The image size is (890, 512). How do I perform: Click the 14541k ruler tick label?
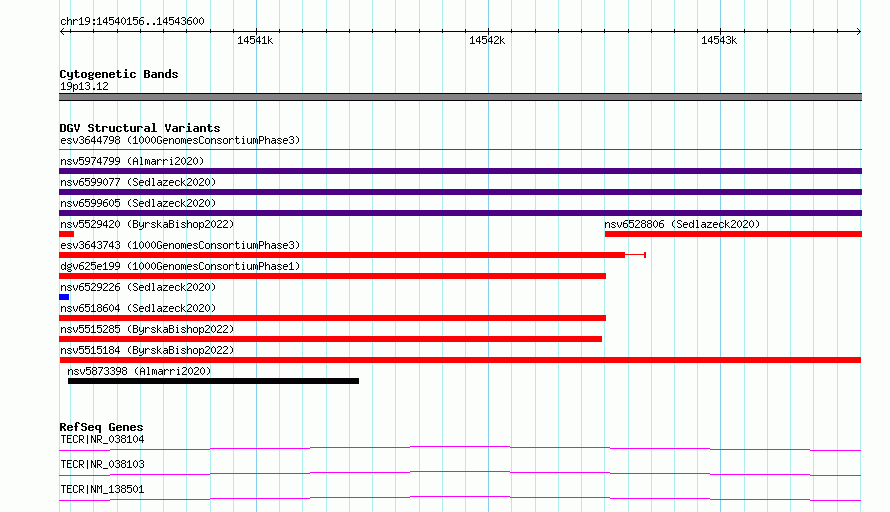point(255,40)
